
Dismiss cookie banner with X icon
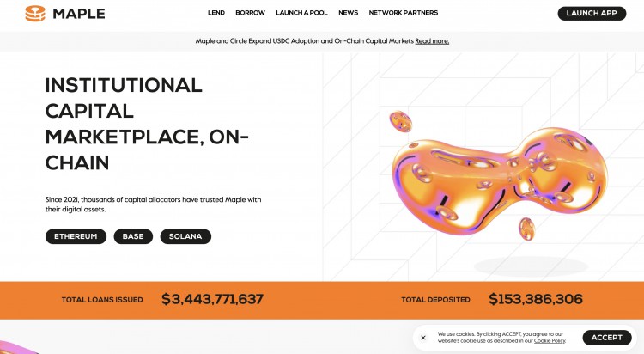[423, 338]
